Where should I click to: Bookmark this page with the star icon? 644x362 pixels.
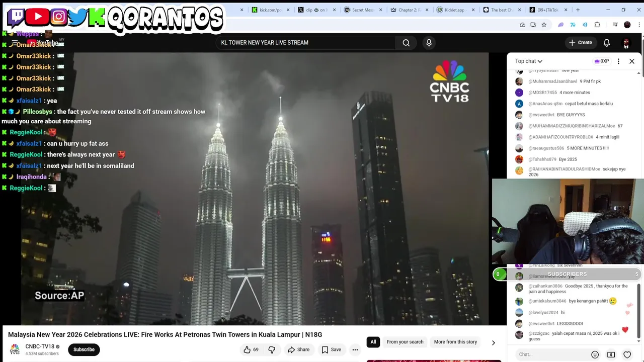(x=544, y=25)
